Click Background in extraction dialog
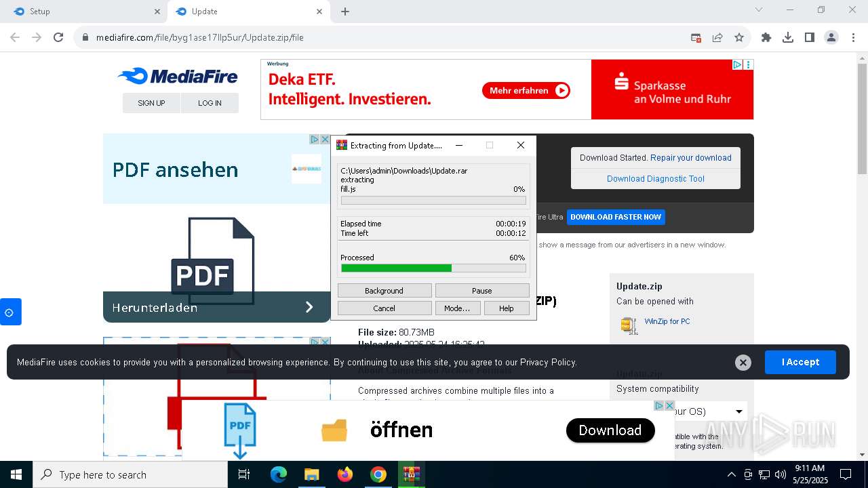Image resolution: width=868 pixels, height=488 pixels. coord(384,291)
